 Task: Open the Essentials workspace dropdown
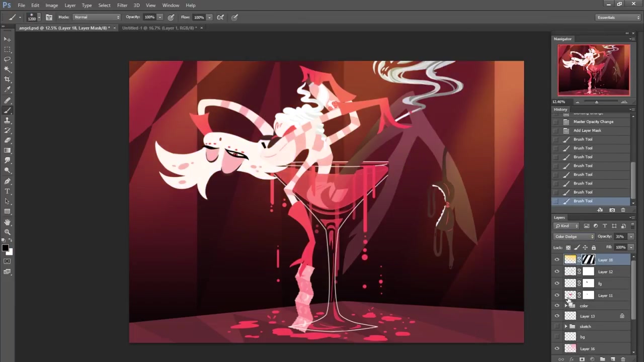click(x=618, y=17)
